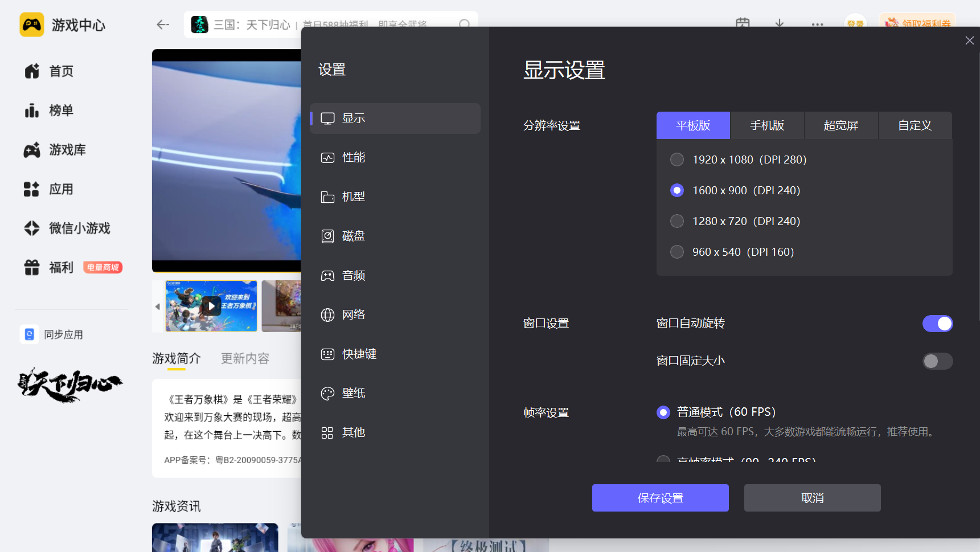
Task: Open the 快捷键 shortcut settings
Action: [x=359, y=354]
